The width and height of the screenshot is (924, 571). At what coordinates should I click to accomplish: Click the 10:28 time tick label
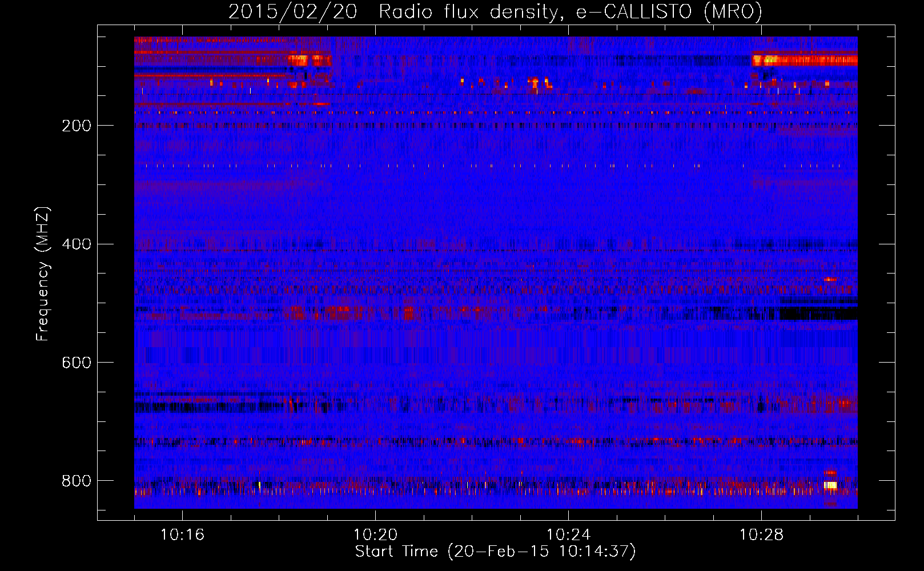pyautogui.click(x=761, y=534)
